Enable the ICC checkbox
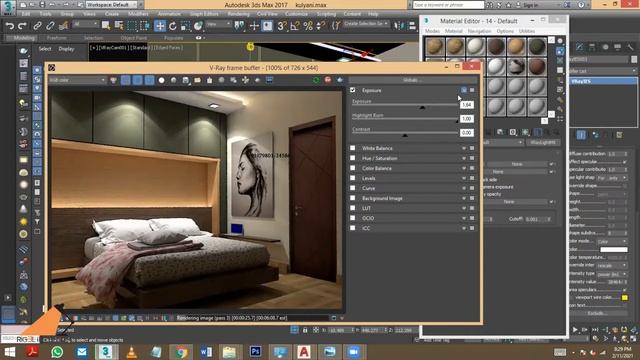This screenshot has width=640, height=360. tap(353, 228)
